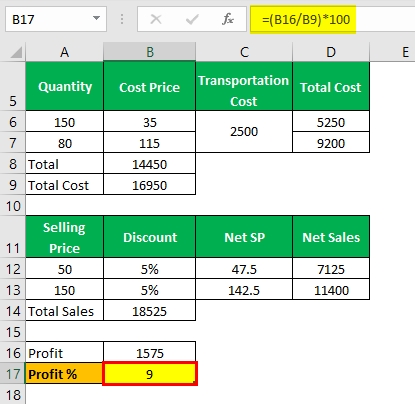
Task: Select cell containing cost price 35
Action: coord(150,122)
